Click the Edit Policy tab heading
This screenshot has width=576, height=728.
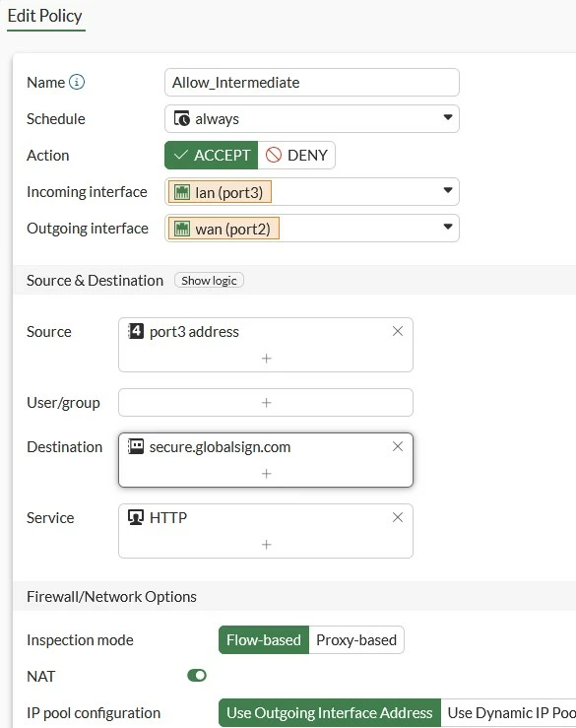click(45, 16)
